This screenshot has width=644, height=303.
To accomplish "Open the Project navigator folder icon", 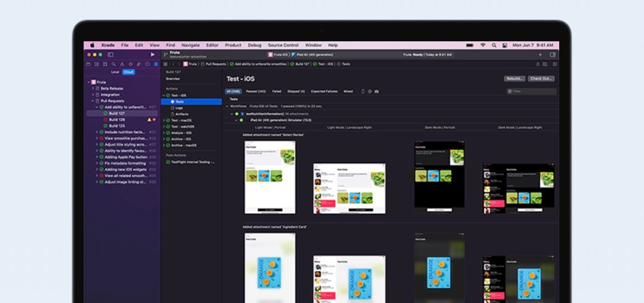I will 88,64.
